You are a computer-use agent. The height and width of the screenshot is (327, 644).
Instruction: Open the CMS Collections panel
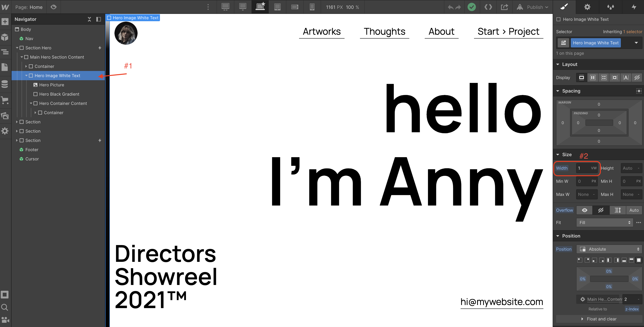pyautogui.click(x=5, y=84)
